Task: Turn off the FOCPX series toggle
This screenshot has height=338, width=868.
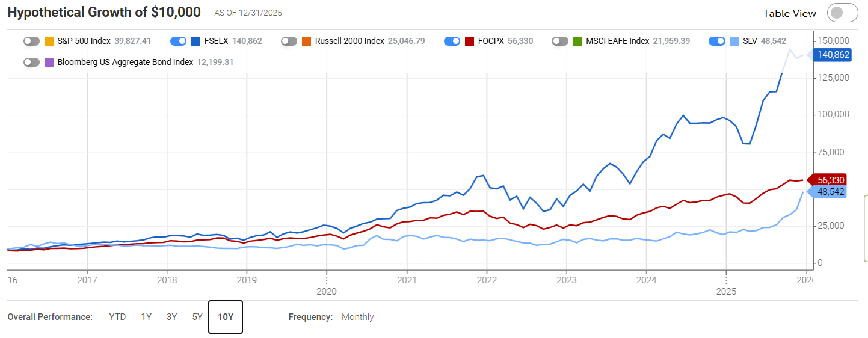Action: (452, 41)
